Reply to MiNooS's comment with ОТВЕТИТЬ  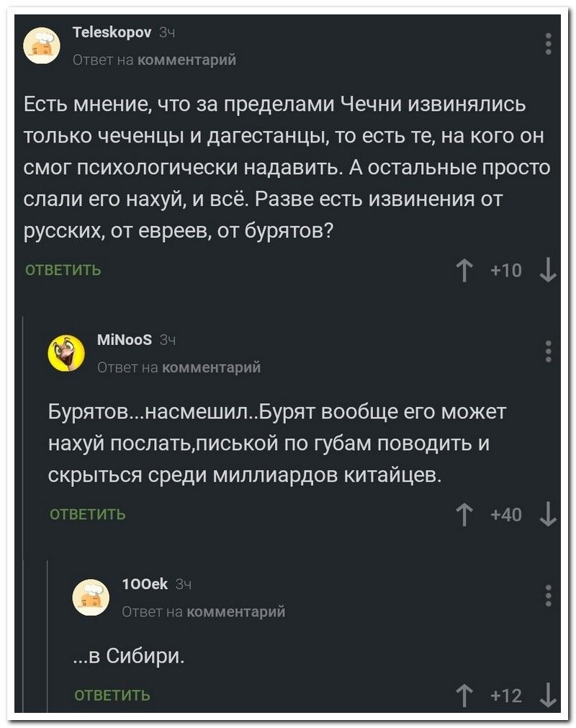[88, 513]
